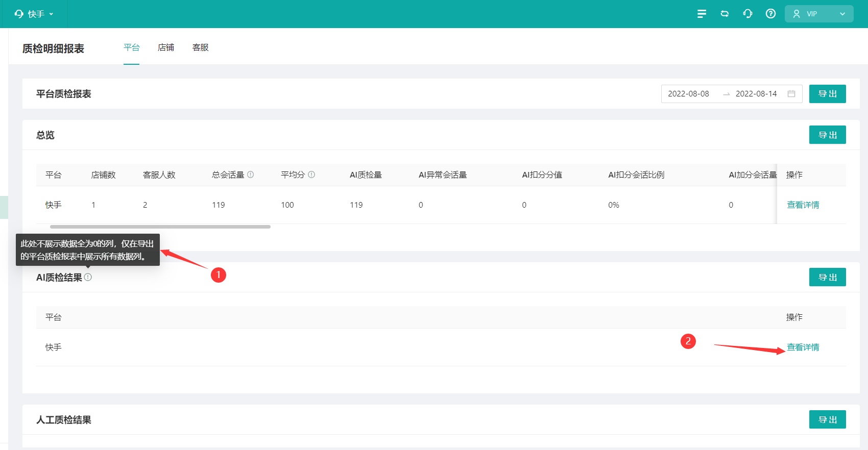Open the 快手 platform switcher dropdown
The image size is (868, 450).
34,14
